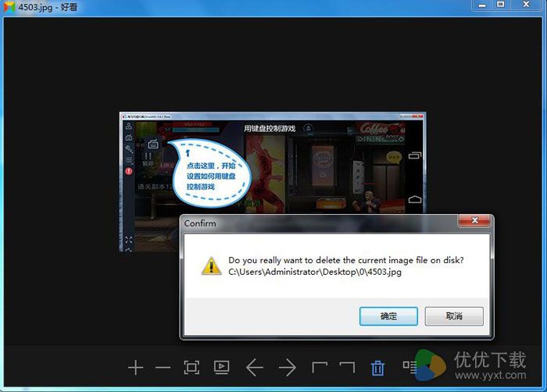Go to next image with right arrow
Viewport: 547px width, 392px height.
[x=287, y=368]
